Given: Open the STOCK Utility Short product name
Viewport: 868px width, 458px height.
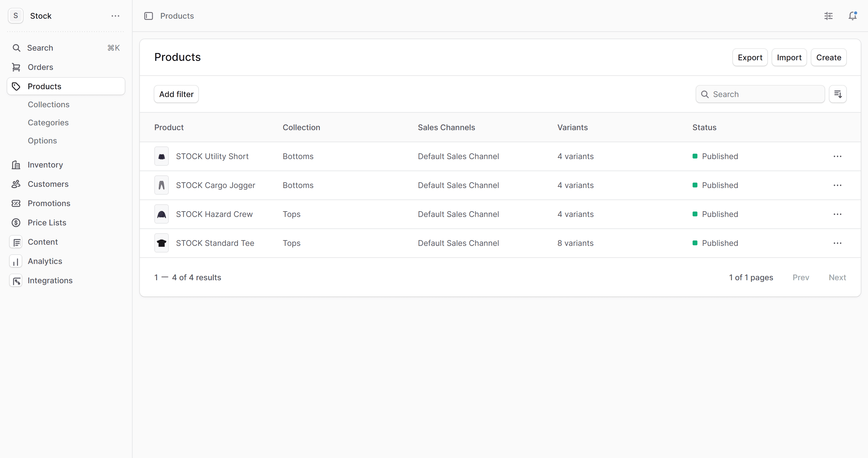Looking at the screenshot, I should [212, 156].
